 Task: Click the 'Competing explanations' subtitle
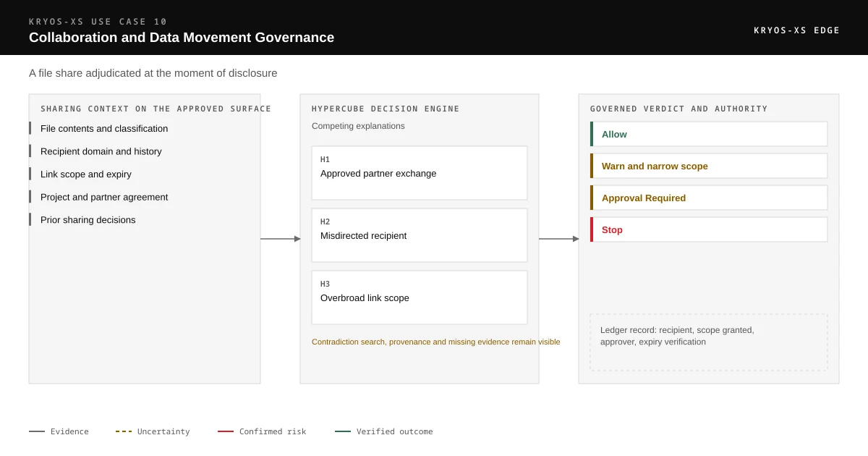(x=358, y=126)
